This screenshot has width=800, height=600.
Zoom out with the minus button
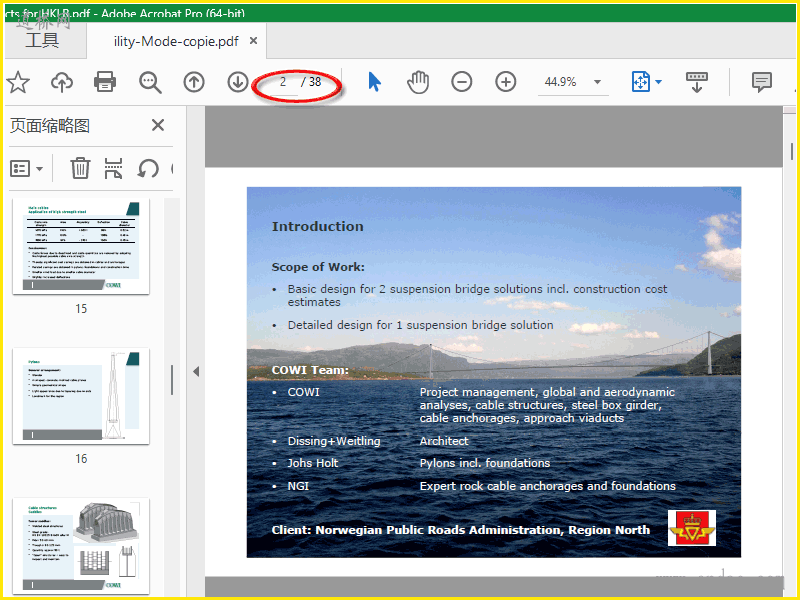(461, 82)
